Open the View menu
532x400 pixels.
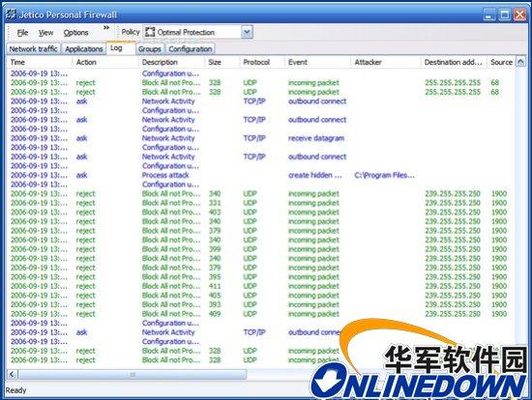(45, 33)
